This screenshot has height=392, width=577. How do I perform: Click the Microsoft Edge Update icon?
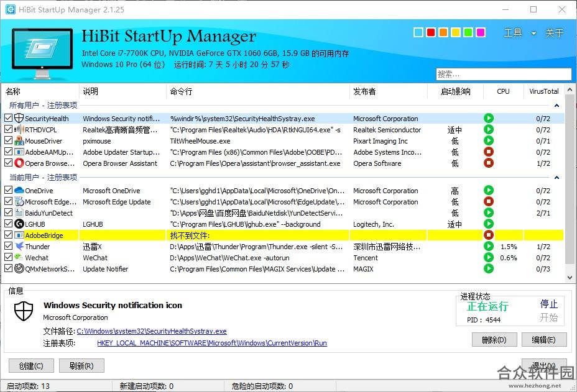coord(19,201)
